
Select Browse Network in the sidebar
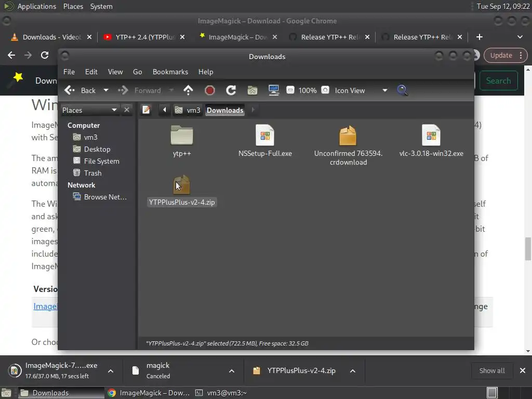tap(100, 197)
